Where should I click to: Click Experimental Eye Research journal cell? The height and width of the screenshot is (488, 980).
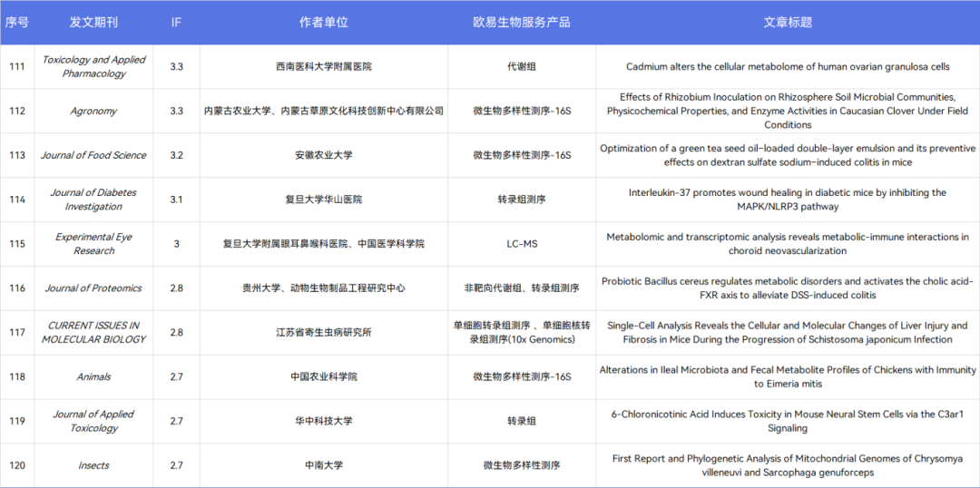(x=93, y=244)
